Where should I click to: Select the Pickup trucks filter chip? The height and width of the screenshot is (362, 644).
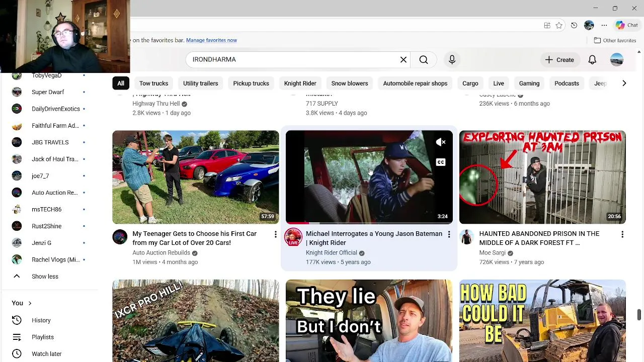pyautogui.click(x=251, y=83)
